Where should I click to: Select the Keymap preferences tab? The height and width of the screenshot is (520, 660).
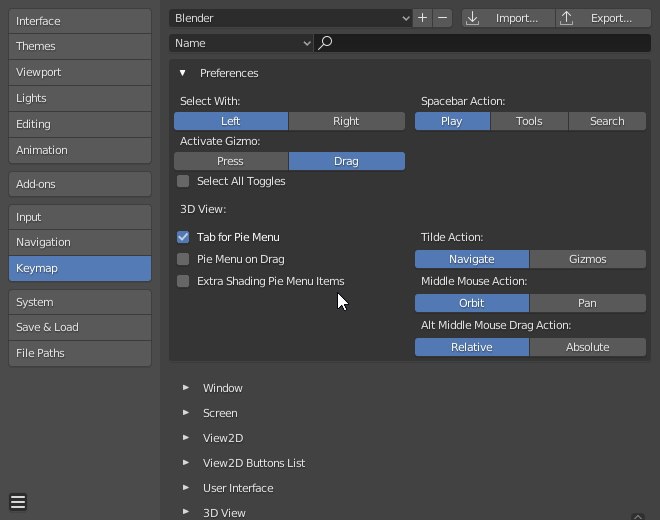(x=80, y=268)
